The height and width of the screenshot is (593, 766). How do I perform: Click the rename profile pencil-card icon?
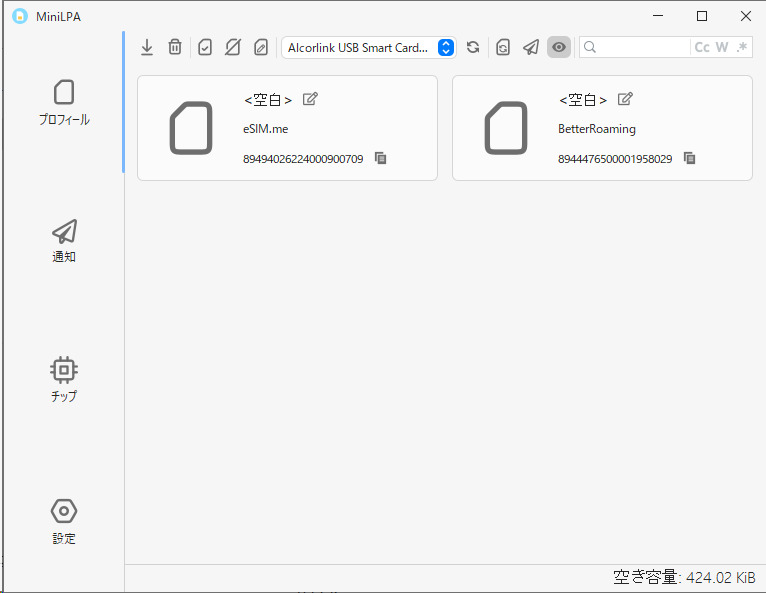(x=261, y=47)
